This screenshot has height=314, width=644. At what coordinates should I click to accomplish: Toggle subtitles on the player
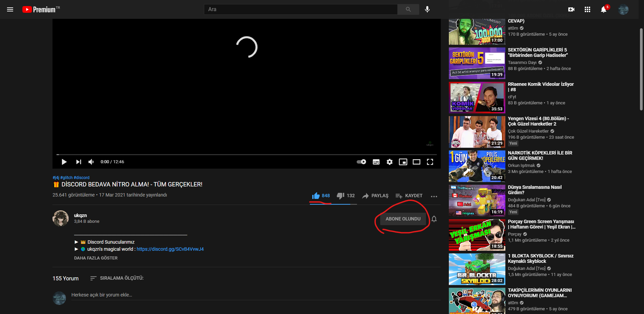pos(376,162)
